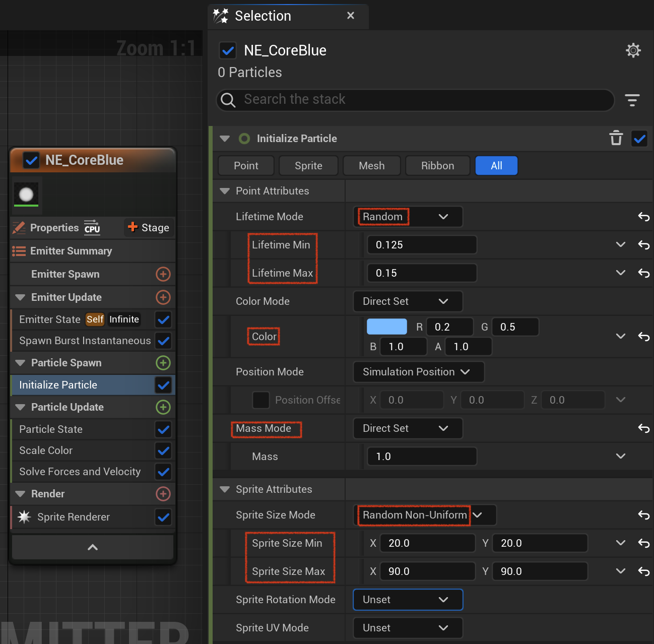Toggle Particle State module checkbox
654x644 pixels.
[163, 429]
